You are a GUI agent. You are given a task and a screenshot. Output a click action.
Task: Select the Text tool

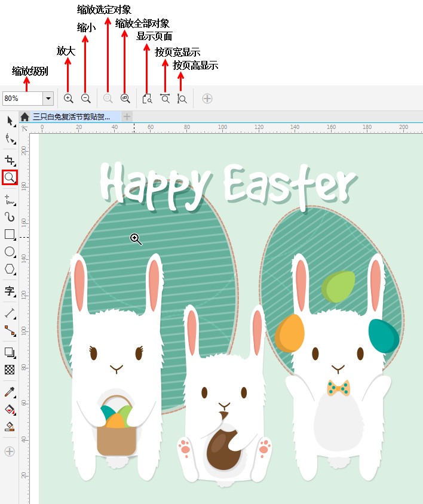coord(10,291)
